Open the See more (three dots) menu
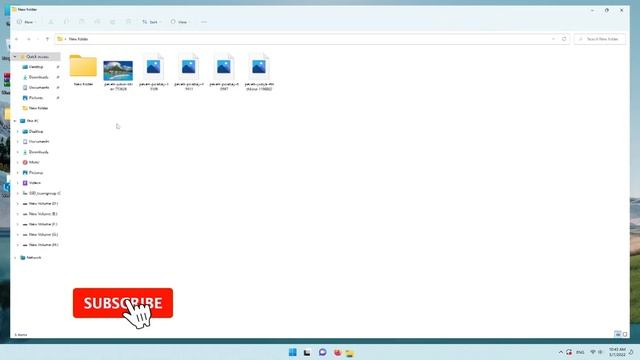 204,22
